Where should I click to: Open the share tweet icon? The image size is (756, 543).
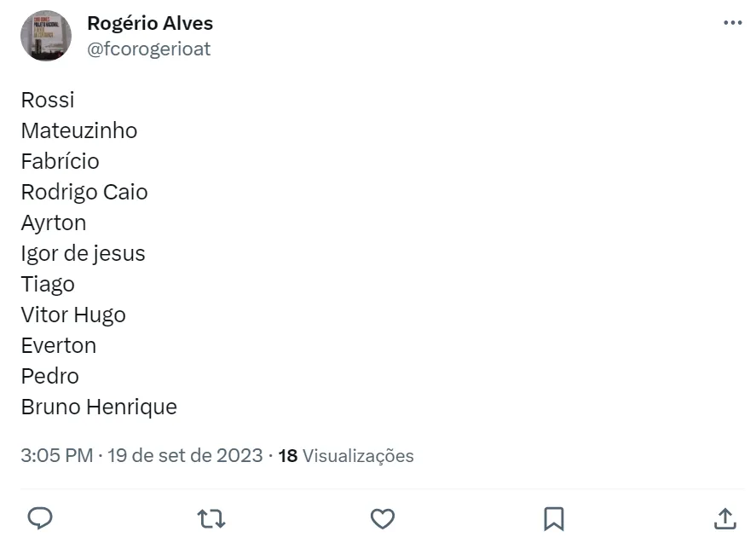(724, 517)
